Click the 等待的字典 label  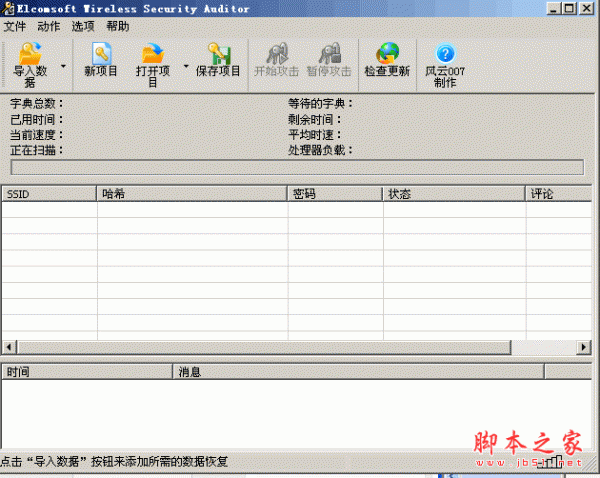click(321, 103)
